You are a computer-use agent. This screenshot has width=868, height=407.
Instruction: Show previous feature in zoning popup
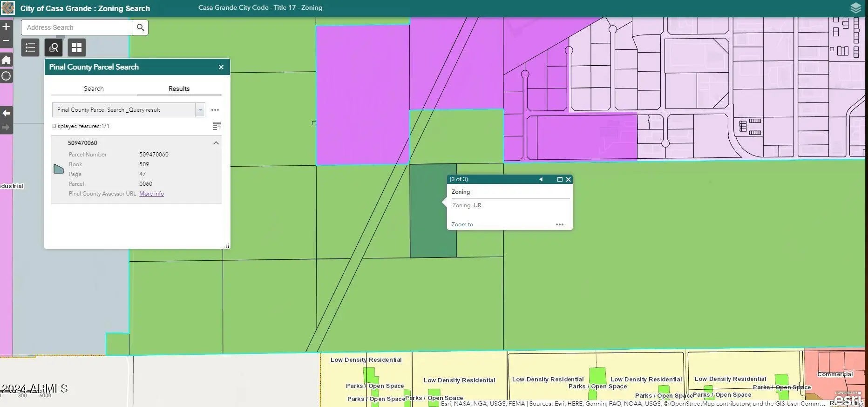coord(541,179)
